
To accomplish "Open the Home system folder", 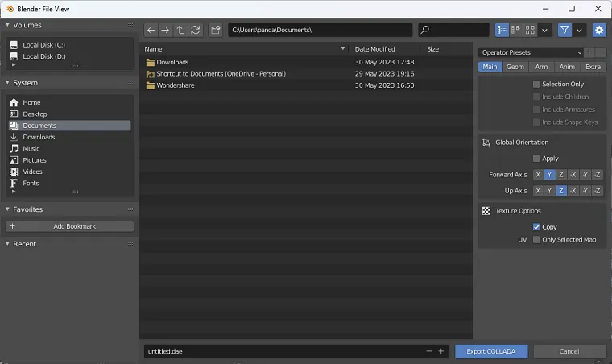I will (69, 102).
